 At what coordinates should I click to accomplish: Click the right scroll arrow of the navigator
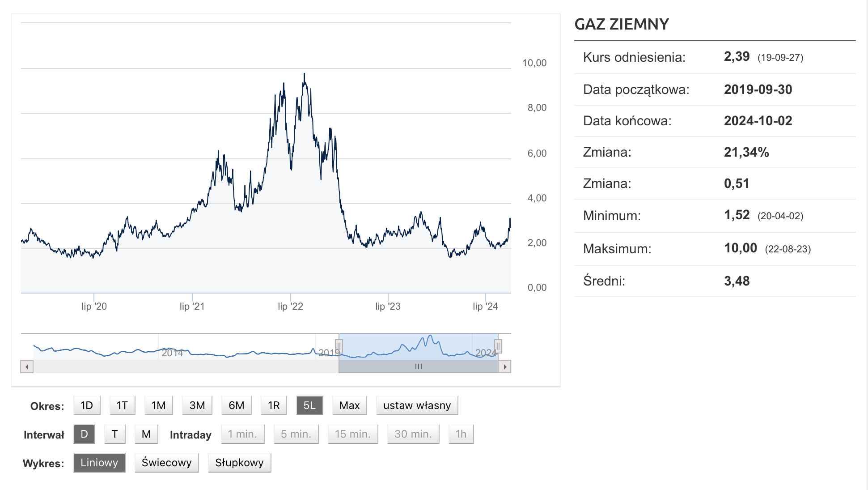coord(505,367)
